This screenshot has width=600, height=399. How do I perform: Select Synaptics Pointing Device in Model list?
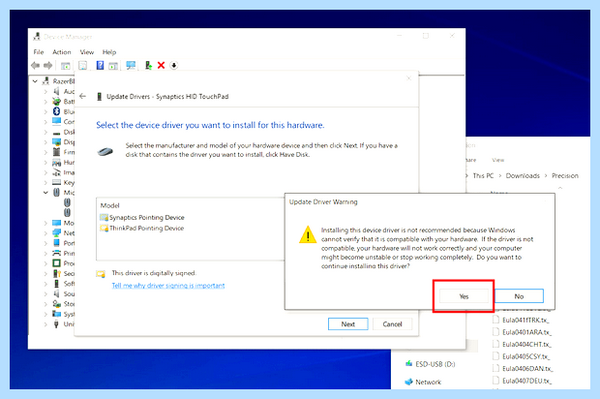coord(142,217)
